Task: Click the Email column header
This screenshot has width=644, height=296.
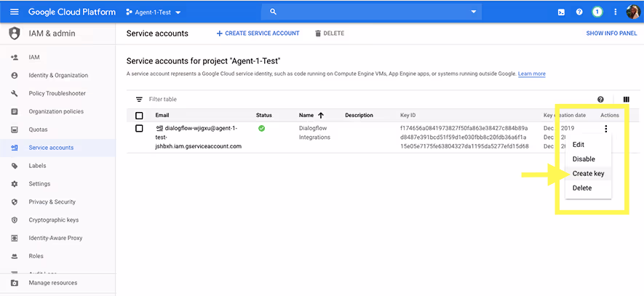Action: pyautogui.click(x=162, y=116)
